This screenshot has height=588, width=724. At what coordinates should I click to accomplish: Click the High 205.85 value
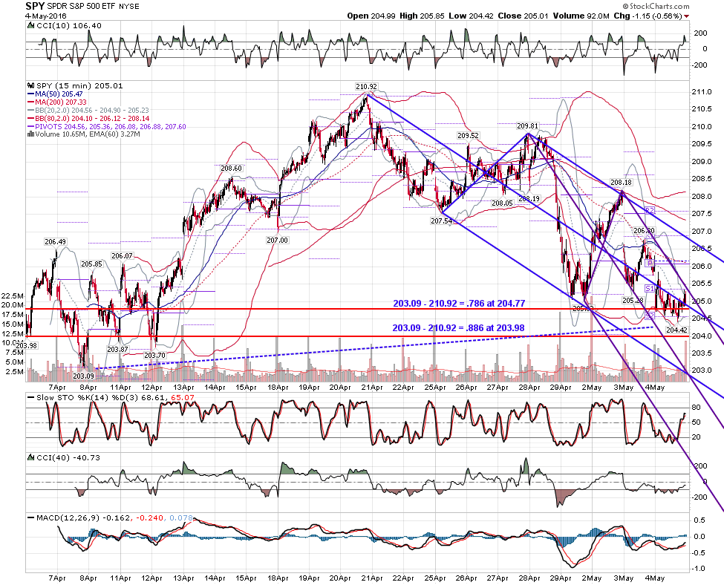pos(422,16)
